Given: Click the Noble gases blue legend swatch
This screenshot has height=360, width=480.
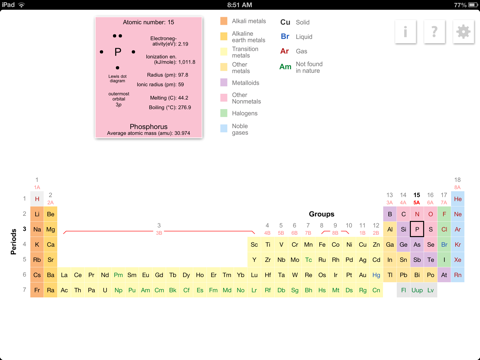Looking at the screenshot, I should point(224,129).
